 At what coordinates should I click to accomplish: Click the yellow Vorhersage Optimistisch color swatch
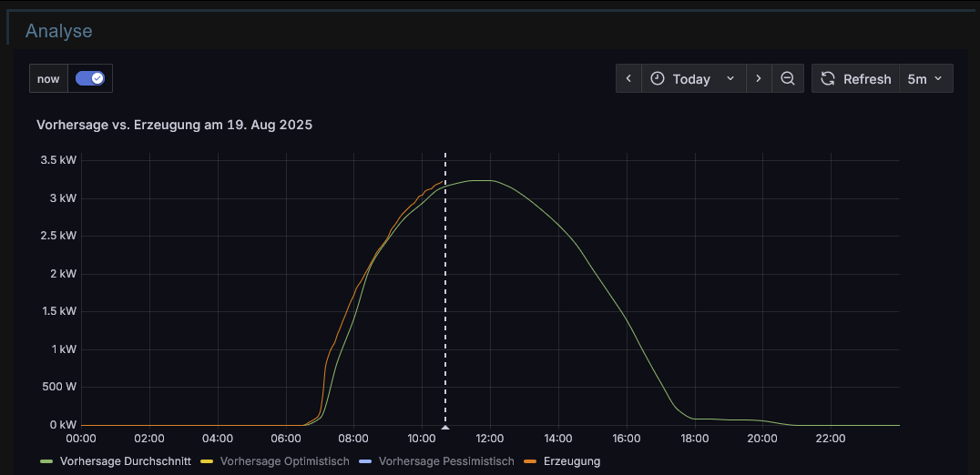coord(207,462)
